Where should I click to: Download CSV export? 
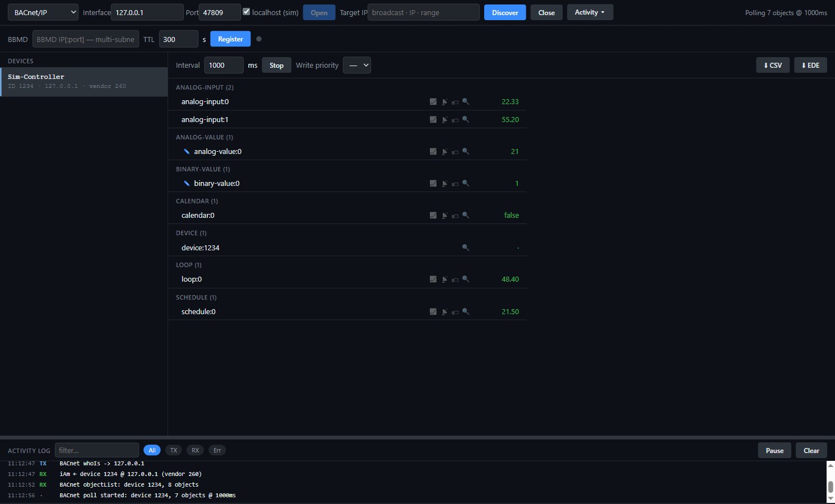coord(773,66)
